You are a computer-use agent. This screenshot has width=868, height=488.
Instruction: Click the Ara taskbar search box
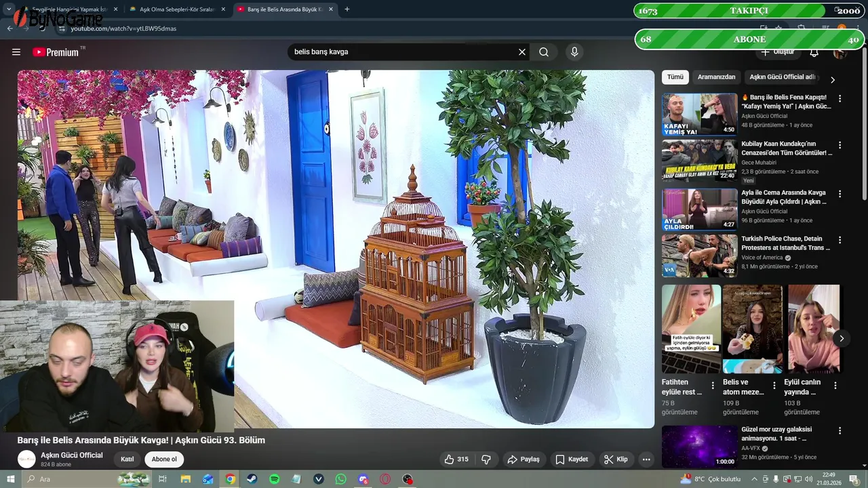click(x=85, y=479)
